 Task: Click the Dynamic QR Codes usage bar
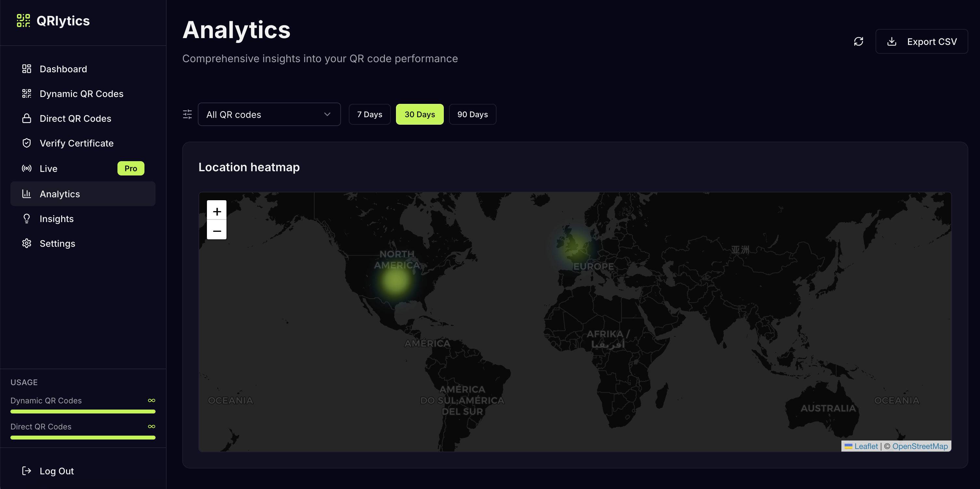point(83,412)
